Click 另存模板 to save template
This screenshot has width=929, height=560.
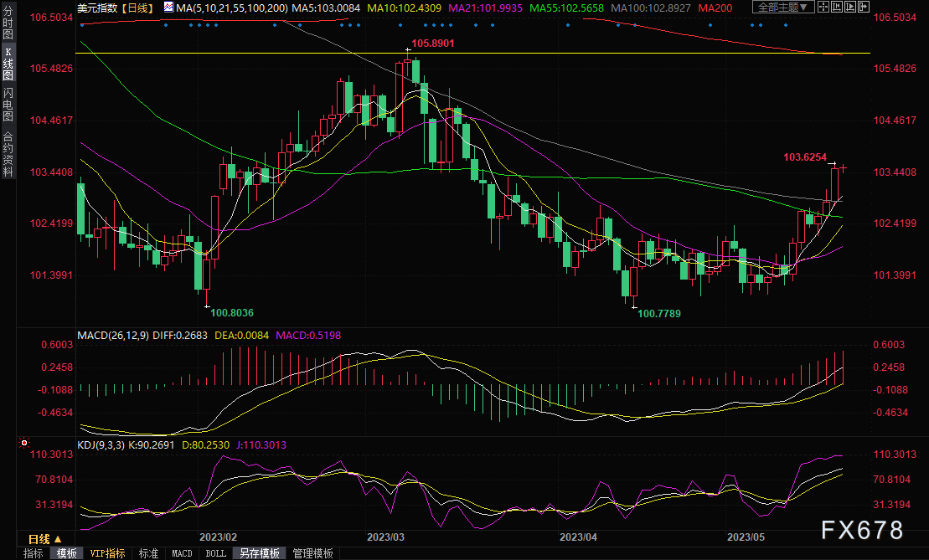[258, 553]
